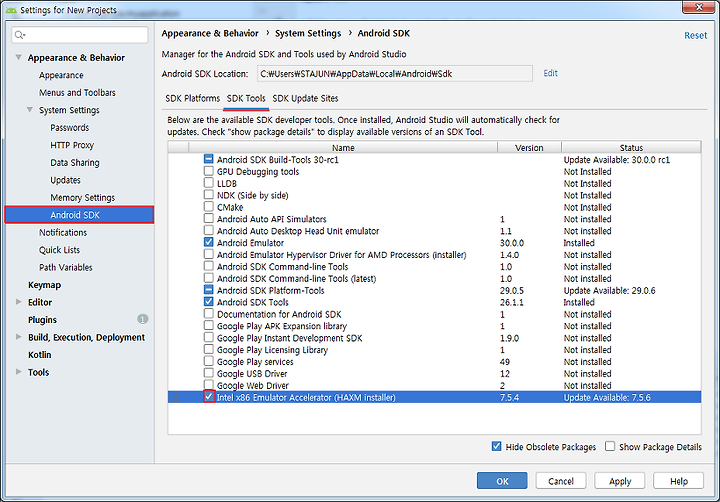Click the Cancel button
This screenshot has height=502, width=720.
click(x=561, y=481)
